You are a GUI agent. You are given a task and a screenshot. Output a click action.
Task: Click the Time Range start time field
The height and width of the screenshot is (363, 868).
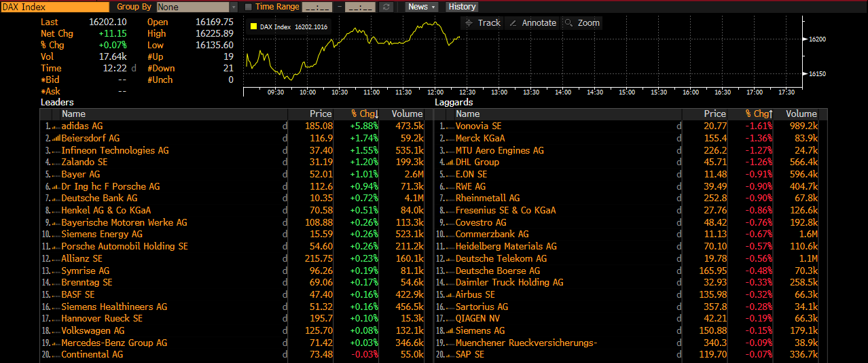pyautogui.click(x=317, y=6)
